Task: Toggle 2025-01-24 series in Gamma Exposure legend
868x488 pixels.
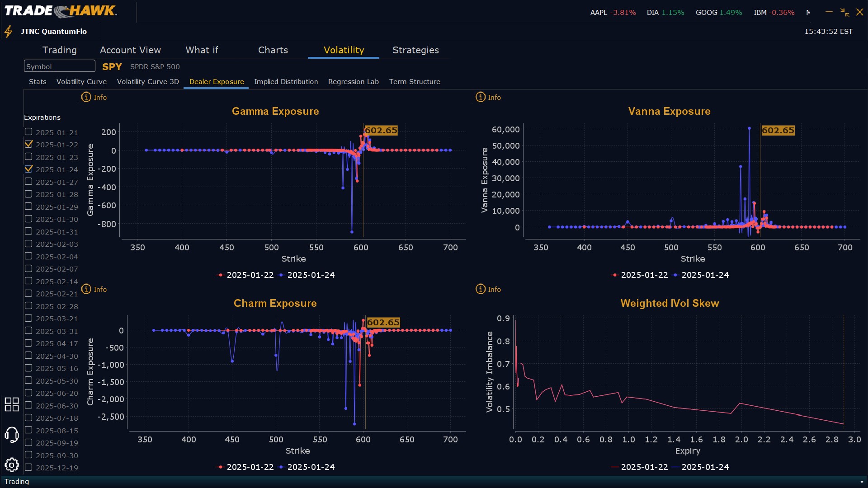Action: pos(306,275)
